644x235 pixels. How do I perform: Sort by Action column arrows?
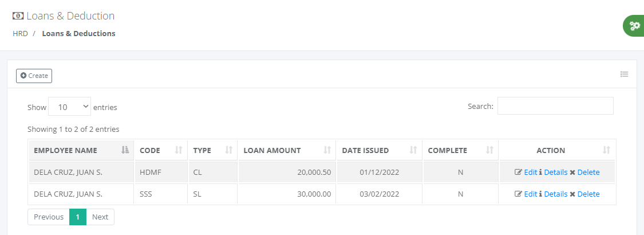tap(606, 150)
